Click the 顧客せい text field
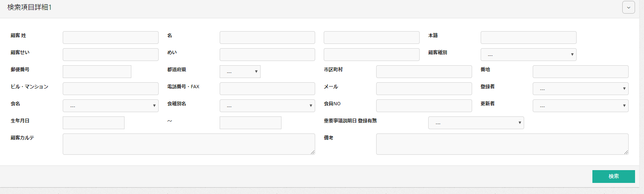644x194 pixels. click(x=110, y=55)
